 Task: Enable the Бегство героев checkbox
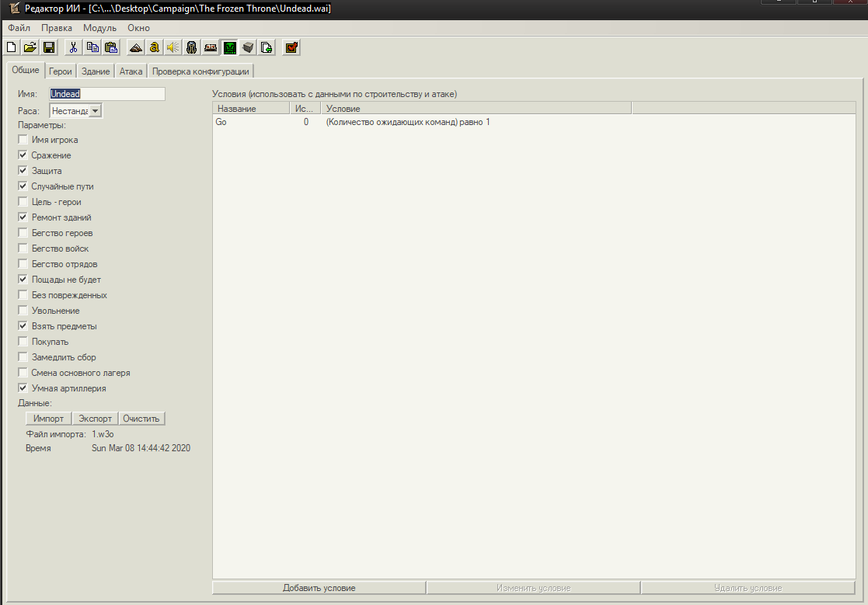(x=23, y=232)
